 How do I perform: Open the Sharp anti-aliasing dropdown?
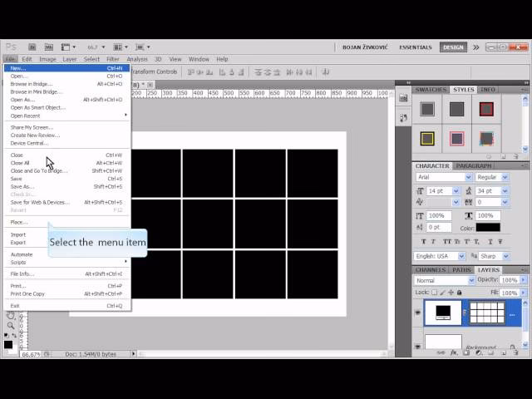tap(494, 256)
